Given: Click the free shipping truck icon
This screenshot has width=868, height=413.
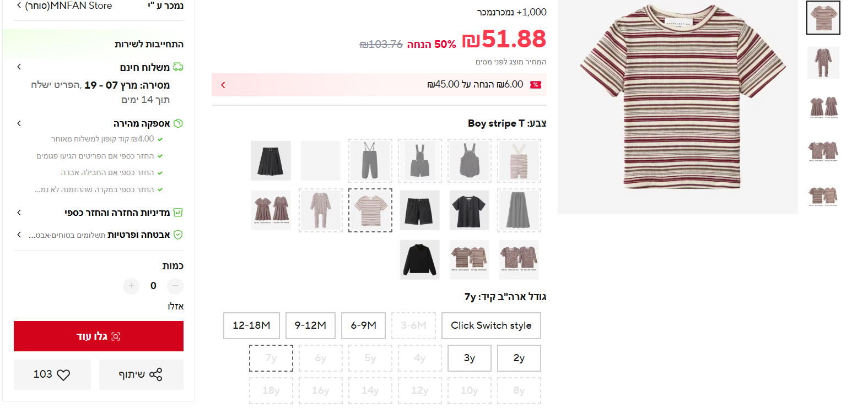Looking at the screenshot, I should (x=178, y=67).
